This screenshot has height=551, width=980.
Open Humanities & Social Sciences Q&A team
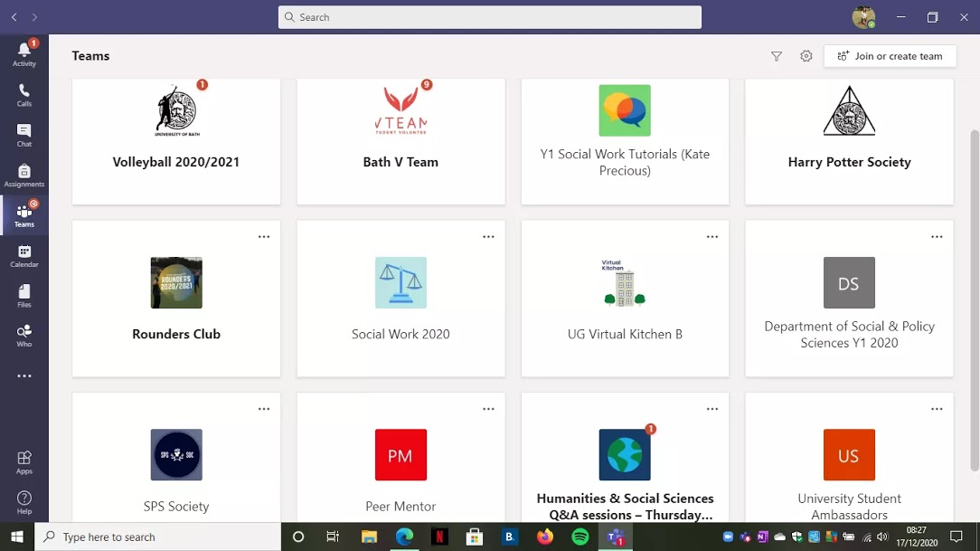[x=625, y=458]
